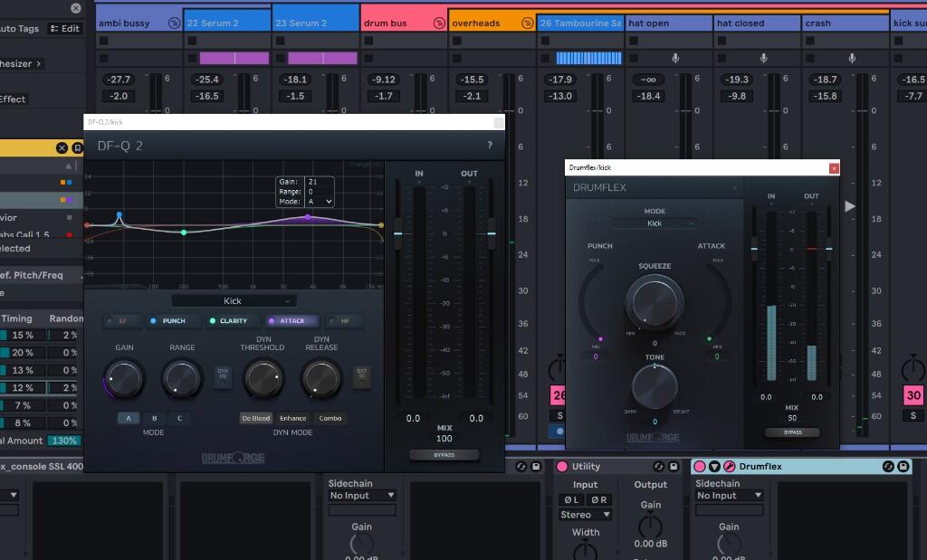Click hot-swap icon left of Utility
Viewport: 927px width, 560px height.
(521, 466)
